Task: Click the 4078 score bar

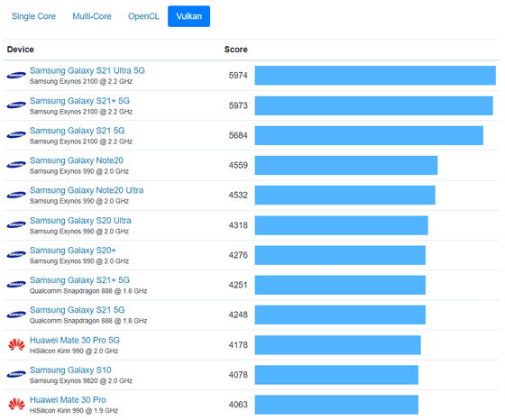Action: (336, 375)
